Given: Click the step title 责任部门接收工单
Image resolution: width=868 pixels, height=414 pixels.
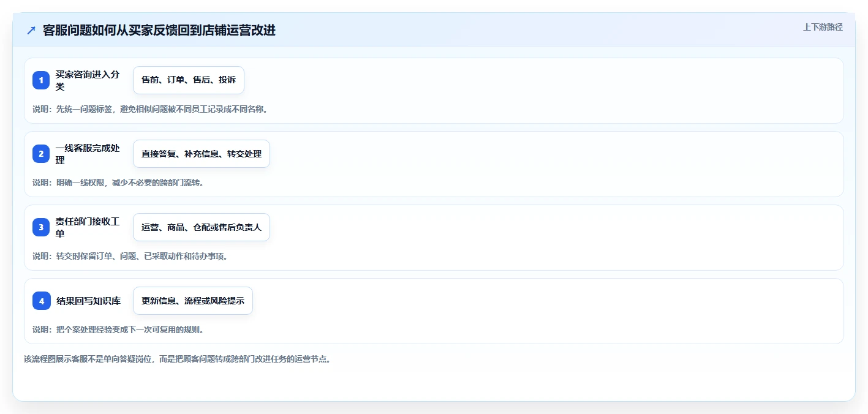Looking at the screenshot, I should point(88,227).
